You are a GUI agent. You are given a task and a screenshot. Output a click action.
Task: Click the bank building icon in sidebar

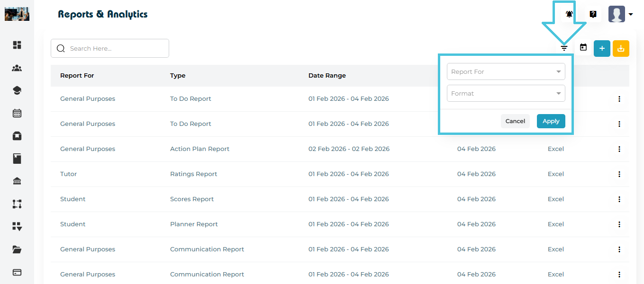pyautogui.click(x=17, y=181)
